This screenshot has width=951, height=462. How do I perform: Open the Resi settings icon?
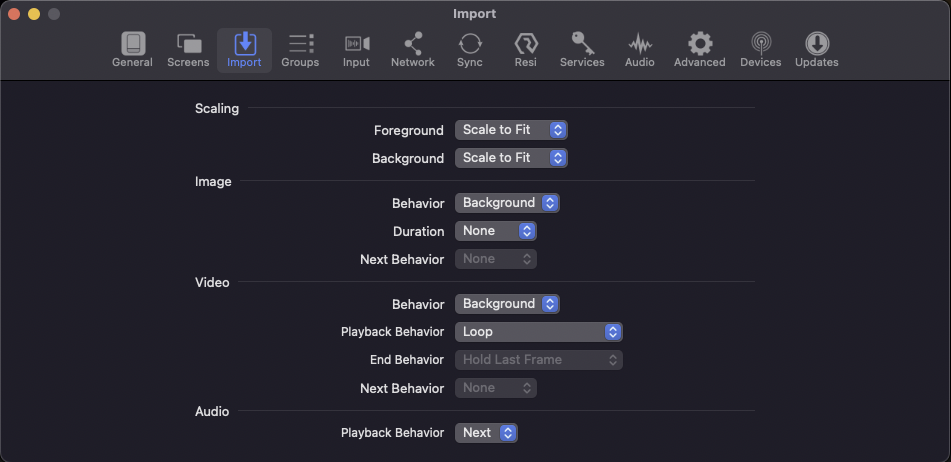point(526,44)
